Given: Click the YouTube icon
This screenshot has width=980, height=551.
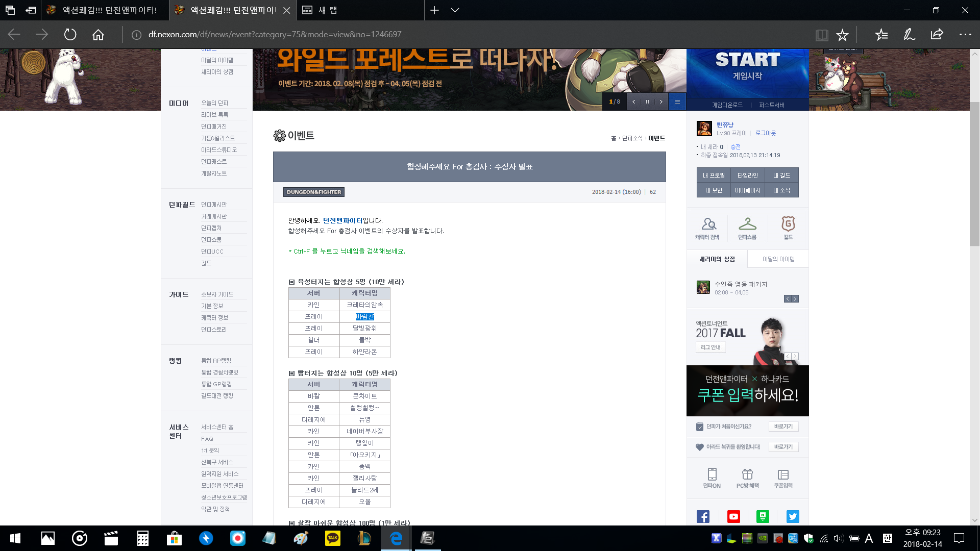Looking at the screenshot, I should coord(733,516).
